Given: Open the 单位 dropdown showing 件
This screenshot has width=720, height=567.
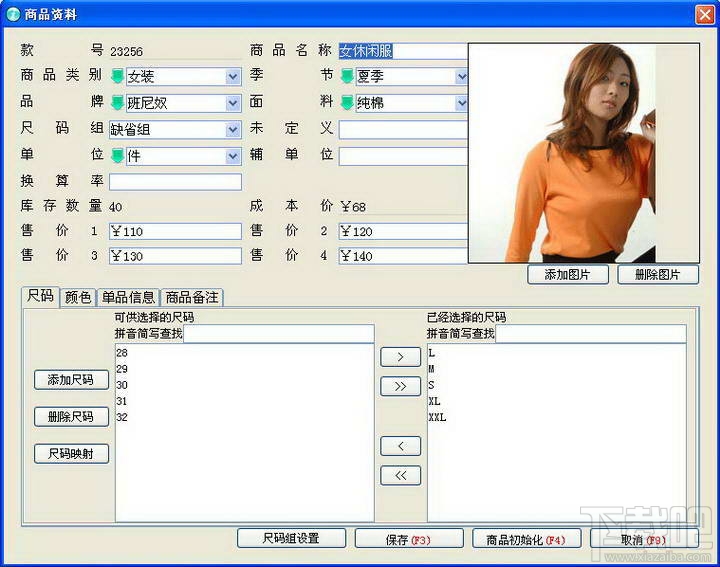Looking at the screenshot, I should (233, 157).
